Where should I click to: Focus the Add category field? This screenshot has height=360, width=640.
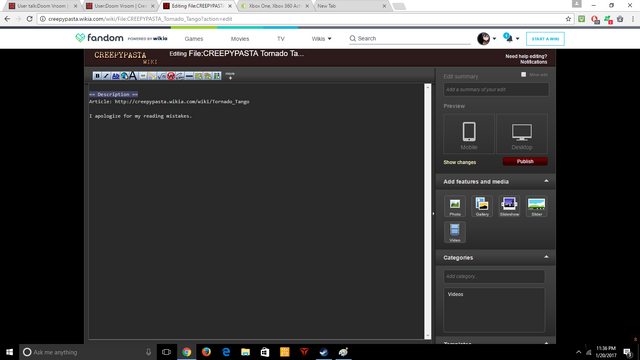tap(494, 276)
